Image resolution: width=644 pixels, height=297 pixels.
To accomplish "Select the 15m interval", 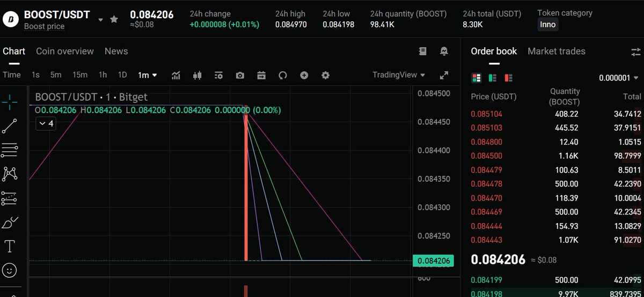I will 80,75.
